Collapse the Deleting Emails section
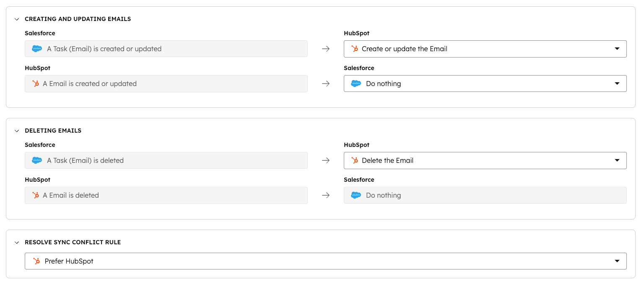644x285 pixels. [17, 131]
